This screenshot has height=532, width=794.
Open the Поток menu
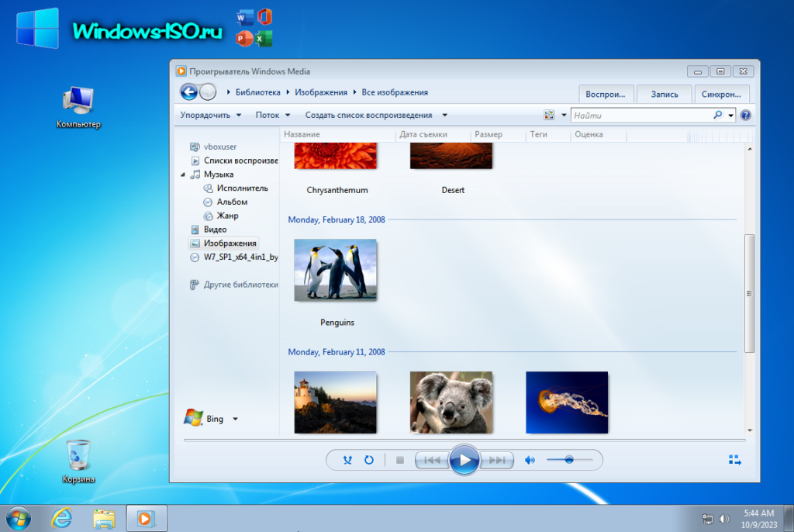tap(272, 115)
